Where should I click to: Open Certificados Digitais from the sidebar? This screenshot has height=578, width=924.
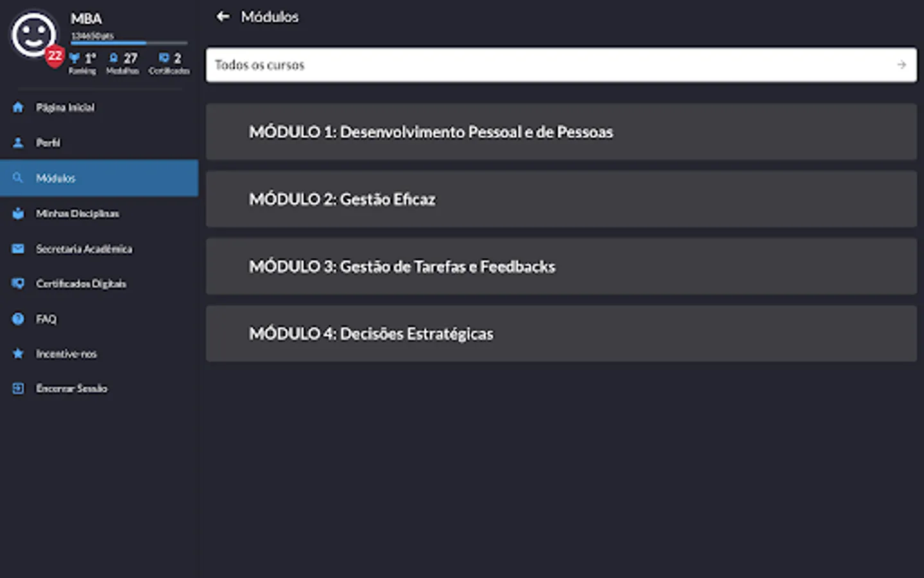pyautogui.click(x=81, y=283)
